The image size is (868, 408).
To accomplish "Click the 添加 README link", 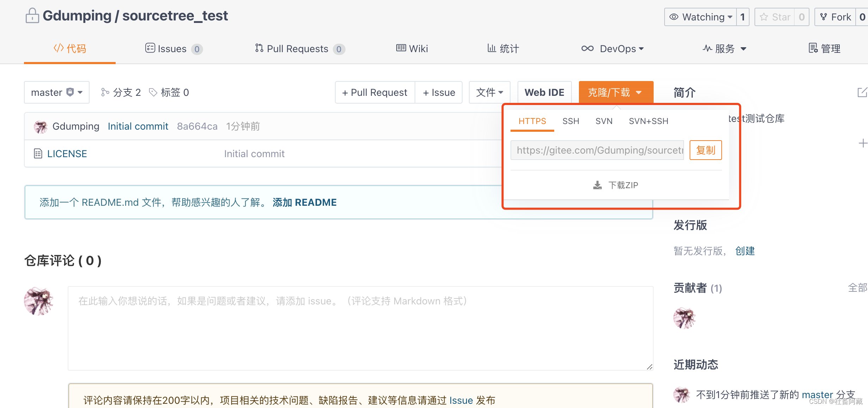I will pos(305,202).
